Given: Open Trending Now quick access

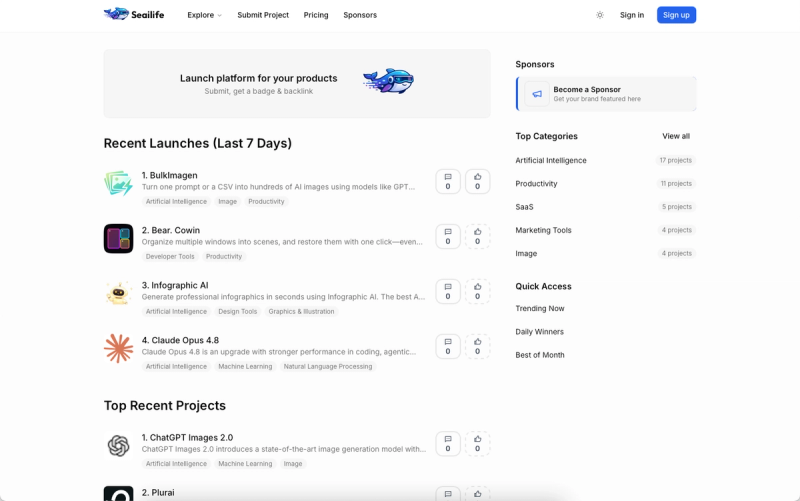Looking at the screenshot, I should [x=540, y=309].
